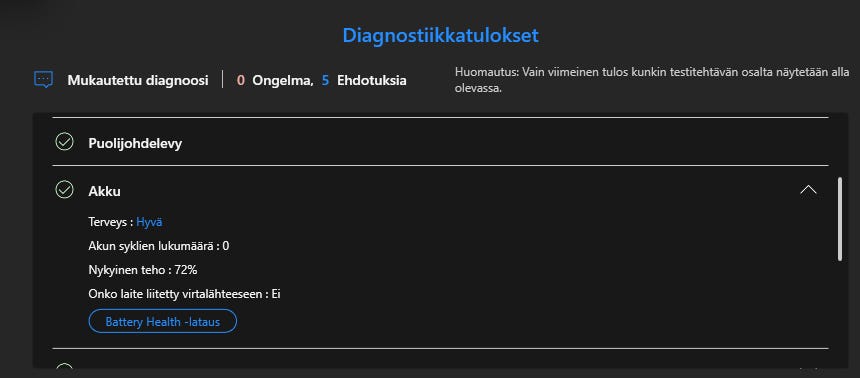
Task: Click the Mukautettu diagnoosi label
Action: (x=138, y=81)
